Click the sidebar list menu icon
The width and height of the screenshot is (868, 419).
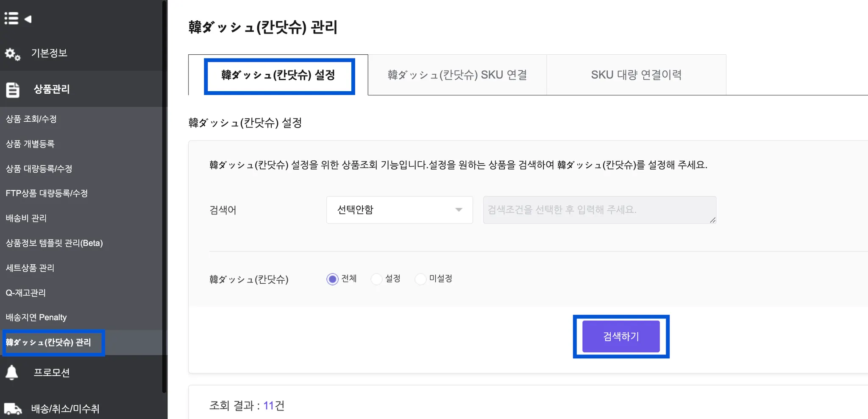pos(11,19)
